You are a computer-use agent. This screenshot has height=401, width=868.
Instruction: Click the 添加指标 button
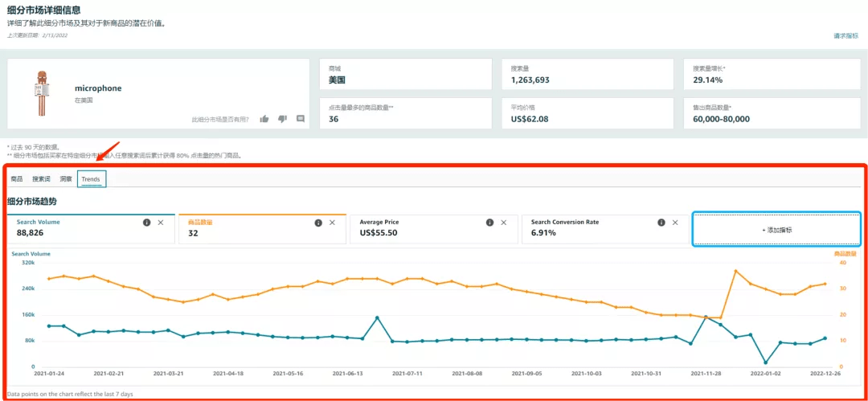pos(776,230)
